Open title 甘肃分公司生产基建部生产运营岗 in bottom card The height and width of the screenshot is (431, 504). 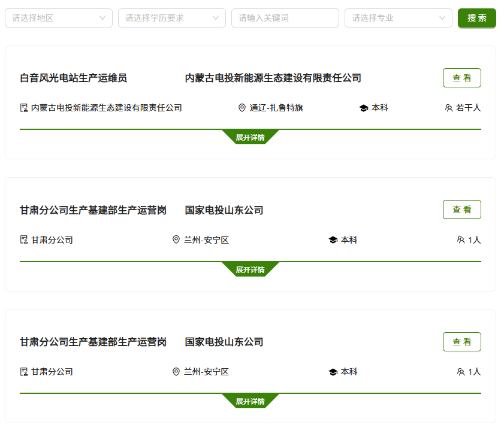coord(93,342)
